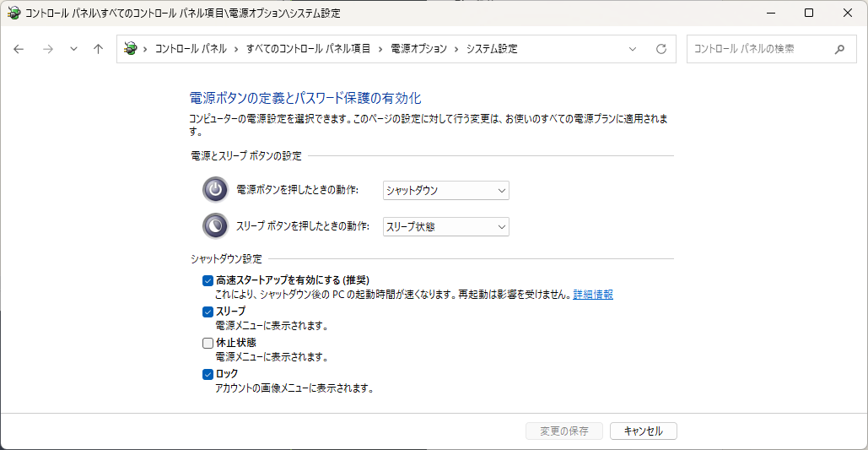Click the back navigation arrow
The height and width of the screenshot is (450, 868).
[19, 49]
